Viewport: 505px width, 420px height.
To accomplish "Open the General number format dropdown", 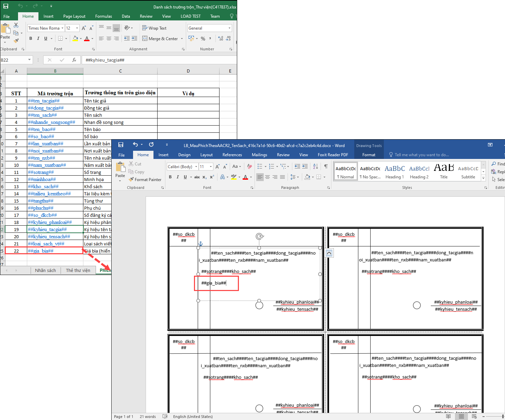I will (x=230, y=28).
